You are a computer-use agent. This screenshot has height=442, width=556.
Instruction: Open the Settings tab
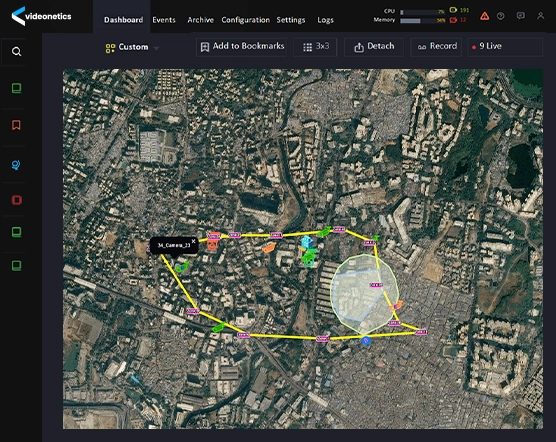point(291,20)
